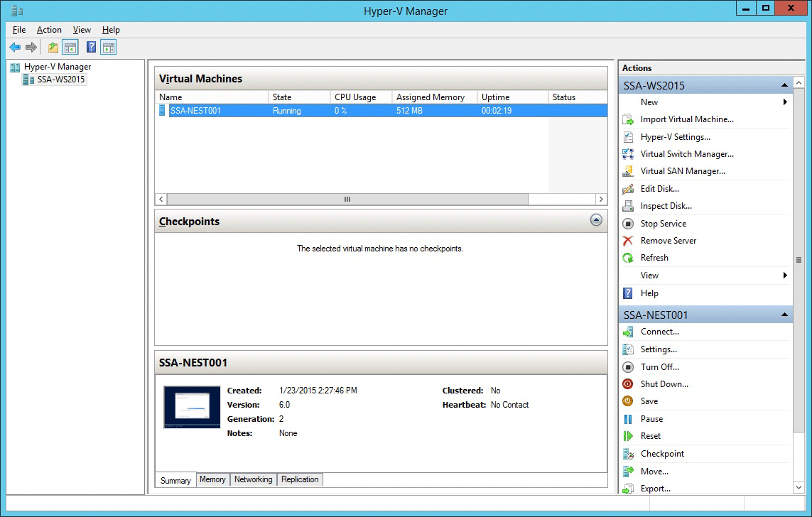Toggle the Show/Hide Action Pane icon
Viewport: 812px width, 517px height.
coord(108,48)
